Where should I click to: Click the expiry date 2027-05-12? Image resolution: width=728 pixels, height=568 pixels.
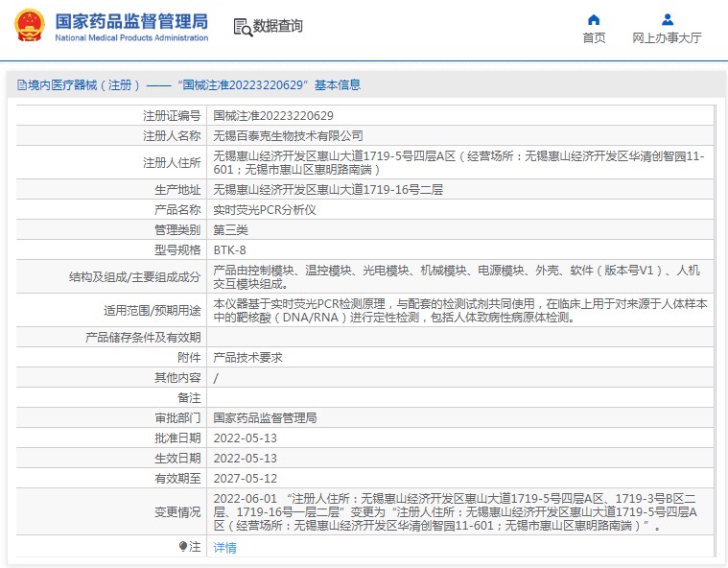point(245,478)
